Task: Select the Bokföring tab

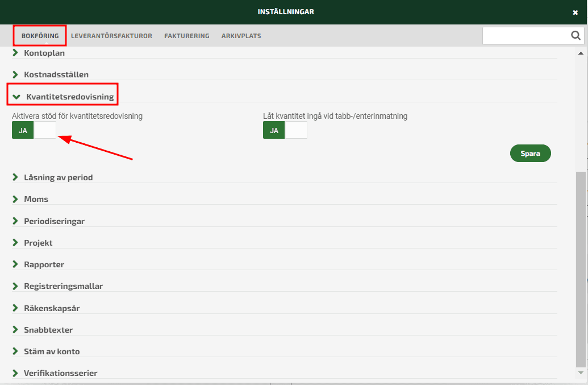Action: pyautogui.click(x=40, y=36)
